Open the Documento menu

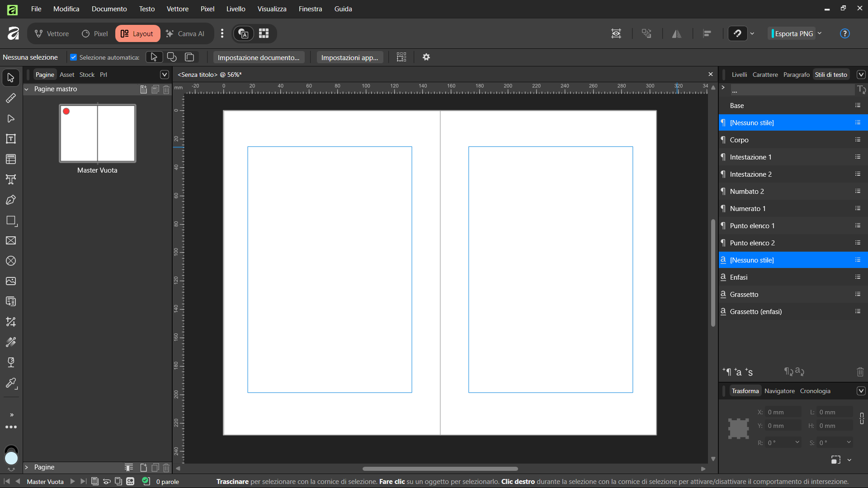(109, 9)
